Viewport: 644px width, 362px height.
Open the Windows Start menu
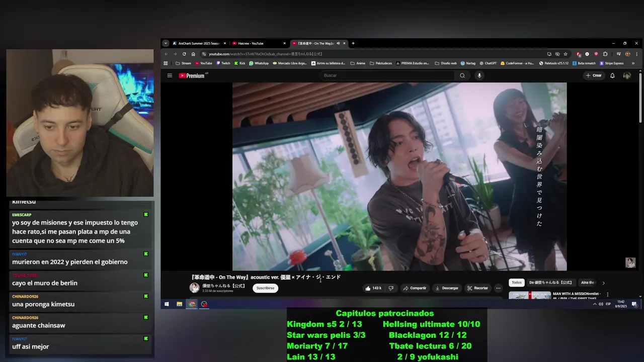tap(167, 304)
